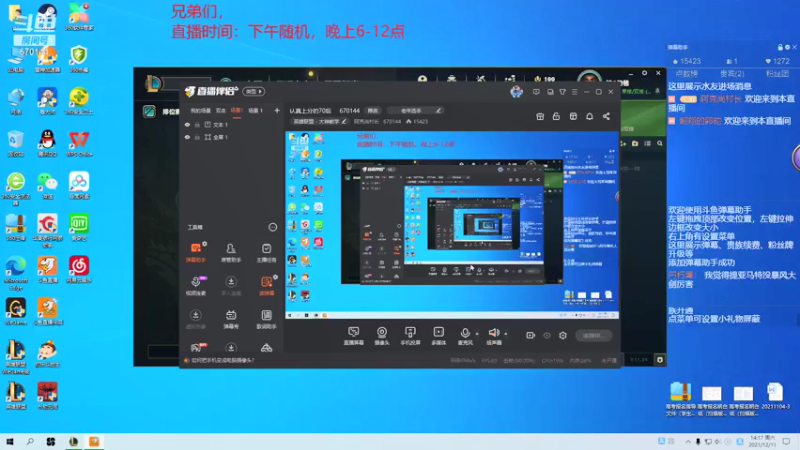800x450 pixels.
Task: Open the 歌词助手 tool
Action: 266,319
